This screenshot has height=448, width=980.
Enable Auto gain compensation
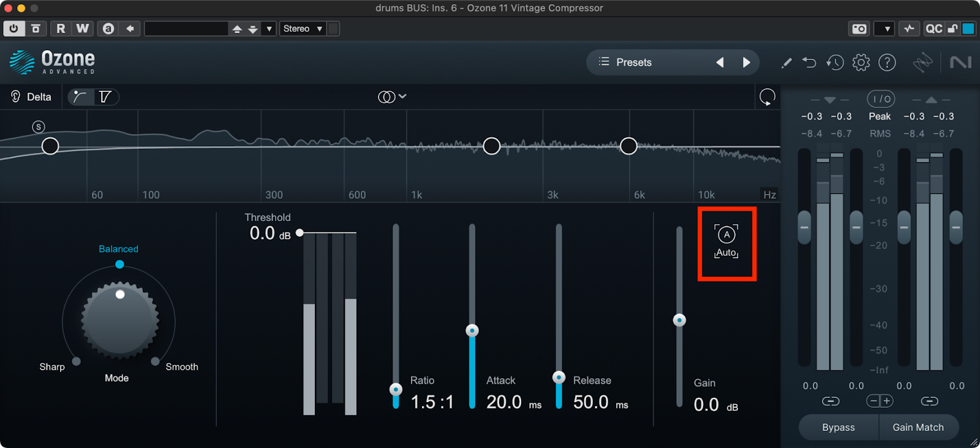point(726,242)
